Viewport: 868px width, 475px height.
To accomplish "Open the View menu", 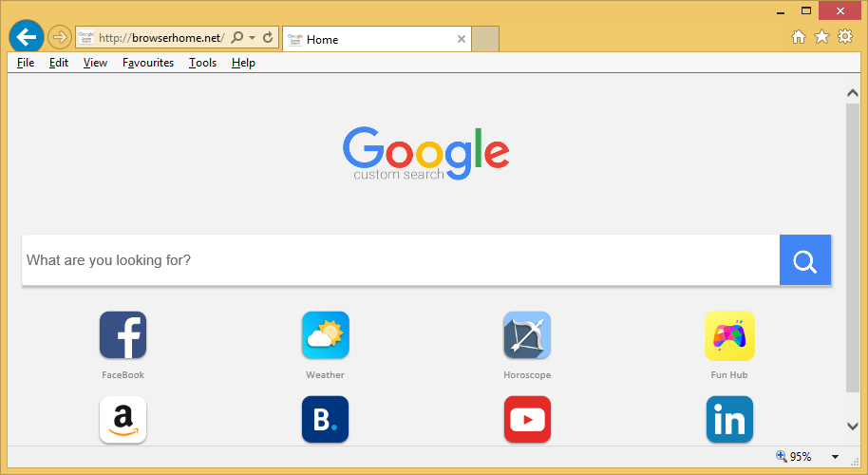I will tap(95, 63).
